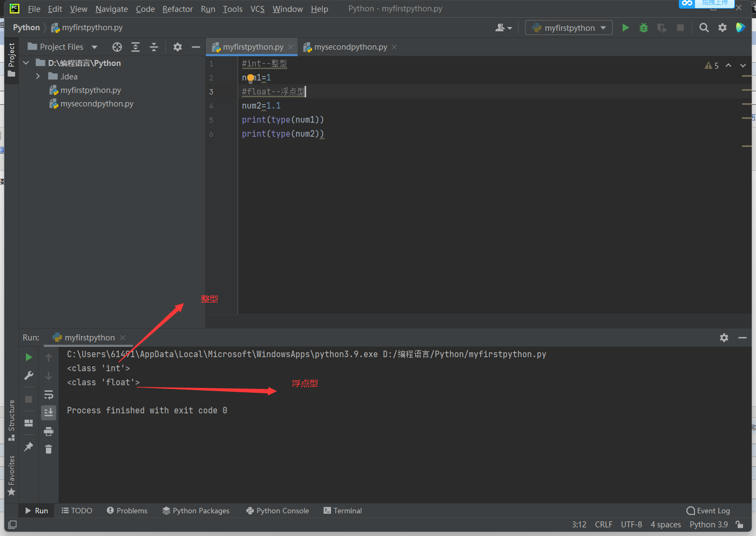Viewport: 756px width, 536px height.
Task: Click the CRLF line separator selector
Action: 604,525
